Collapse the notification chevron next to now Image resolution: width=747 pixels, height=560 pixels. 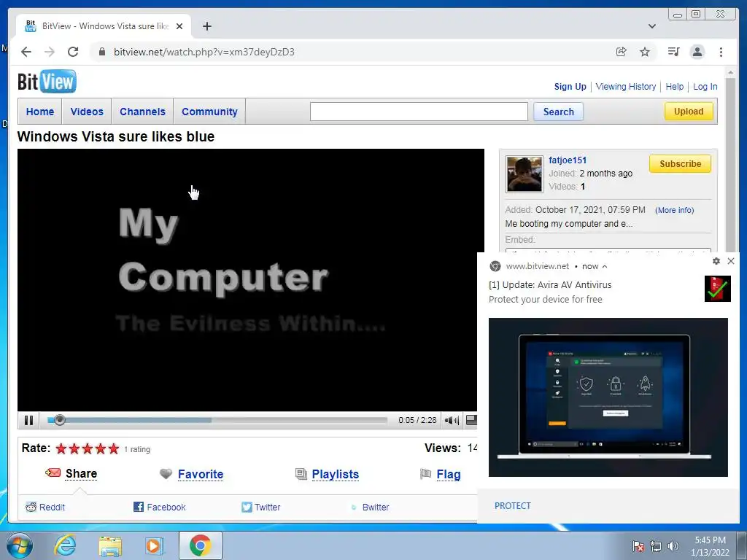click(605, 266)
